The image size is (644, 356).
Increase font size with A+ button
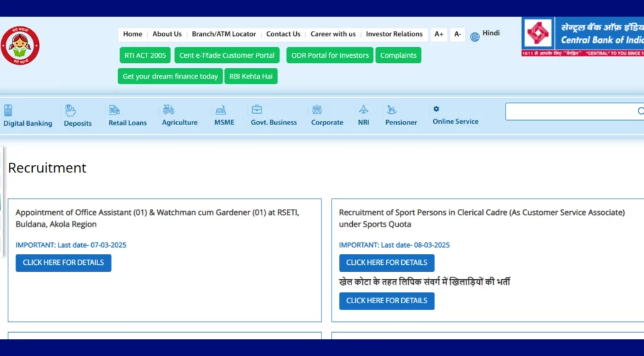pos(439,34)
